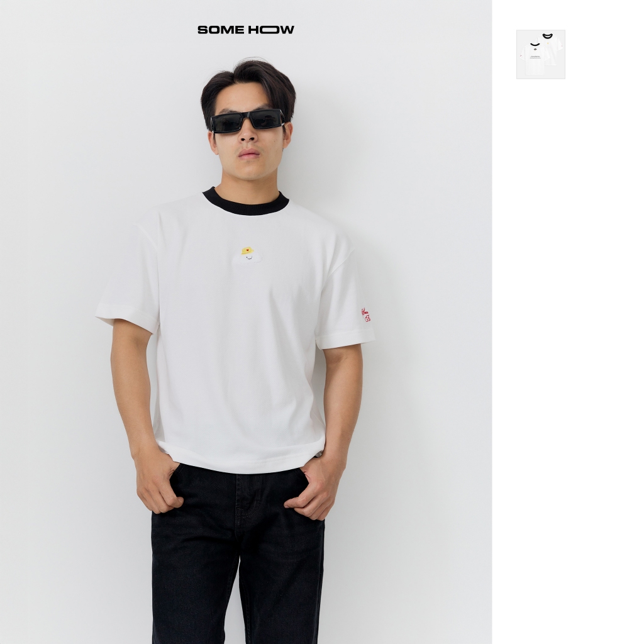
Task: Click the empty white panel below thumbnail
Action: point(568,362)
